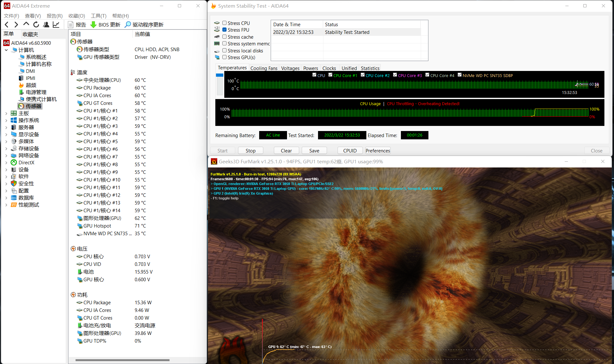614x364 pixels.
Task: Select 便携式计算机 tree item
Action: pos(38,99)
